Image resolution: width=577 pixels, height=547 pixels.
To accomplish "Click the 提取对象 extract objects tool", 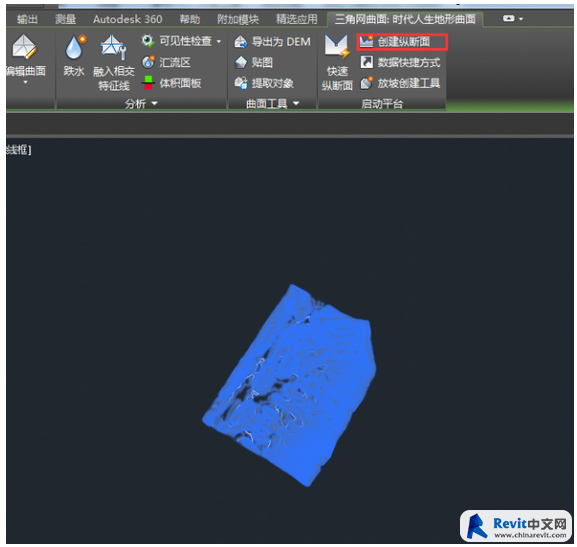I will [x=264, y=83].
